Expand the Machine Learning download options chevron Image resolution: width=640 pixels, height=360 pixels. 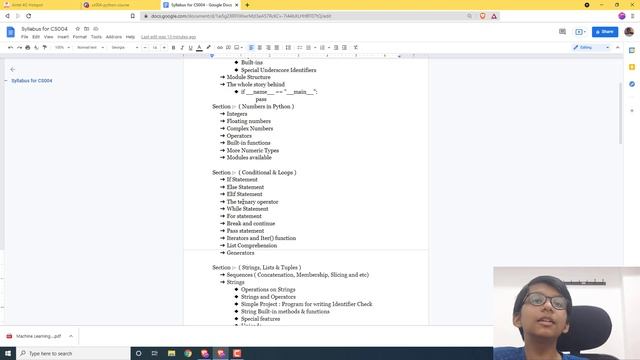click(71, 336)
